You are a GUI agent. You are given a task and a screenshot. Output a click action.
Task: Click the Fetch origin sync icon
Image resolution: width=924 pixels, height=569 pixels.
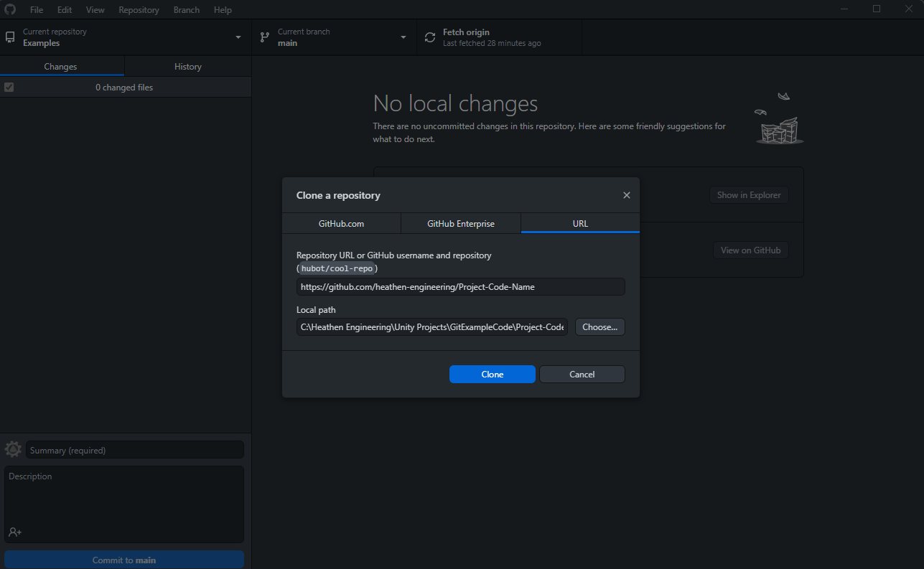[x=430, y=37]
